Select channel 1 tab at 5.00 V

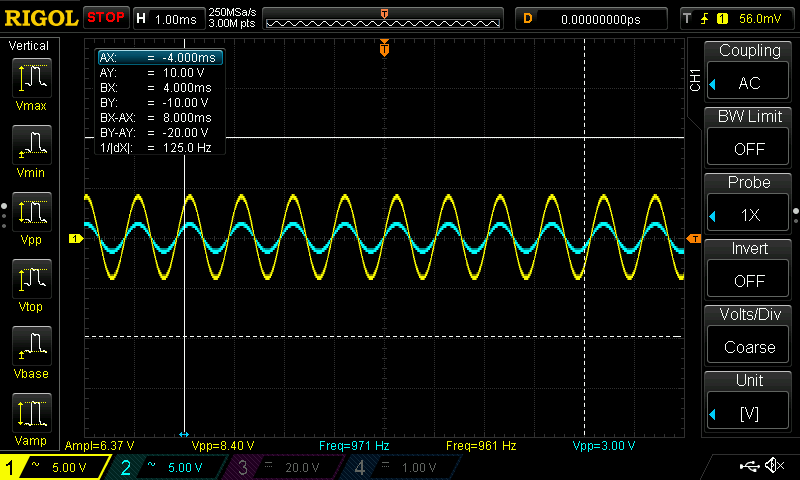(x=55, y=467)
